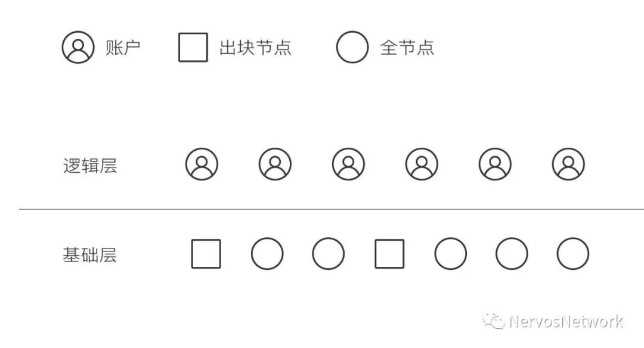
Task: Select the first square node in 基础层 row
Action: (206, 254)
